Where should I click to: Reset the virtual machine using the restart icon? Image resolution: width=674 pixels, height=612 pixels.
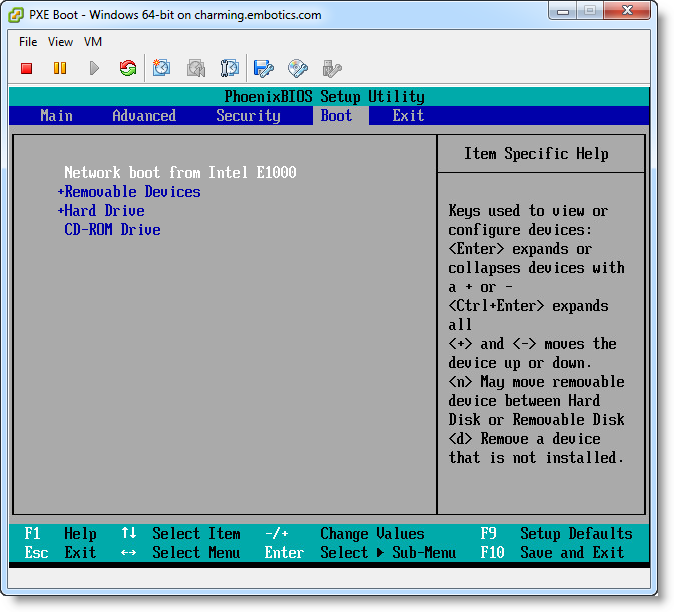(127, 68)
